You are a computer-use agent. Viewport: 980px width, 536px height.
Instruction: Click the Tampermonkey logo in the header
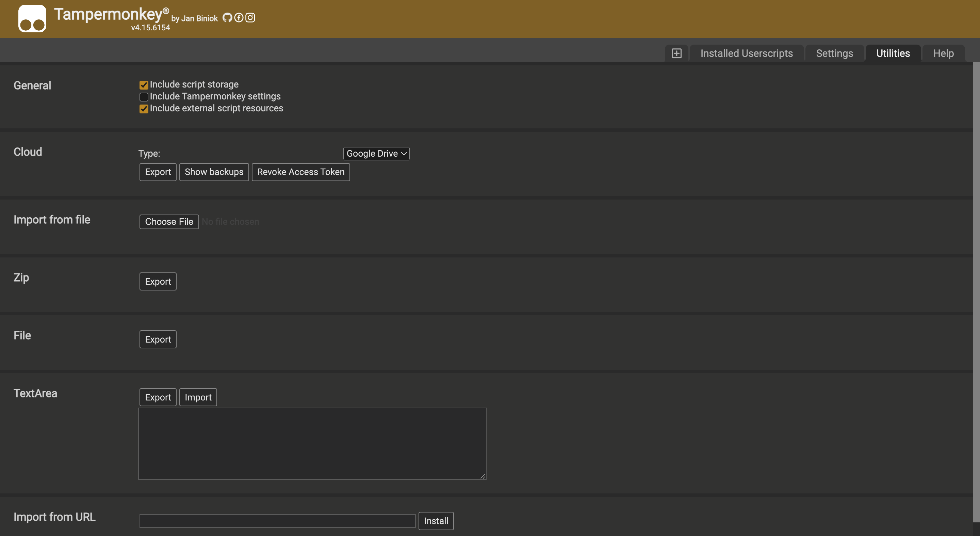(x=32, y=18)
